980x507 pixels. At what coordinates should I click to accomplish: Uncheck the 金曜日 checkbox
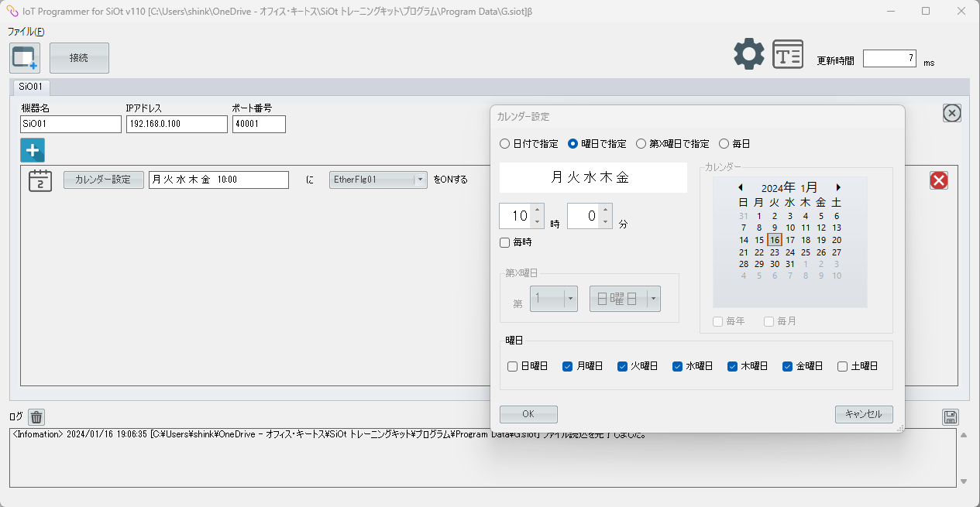click(787, 367)
